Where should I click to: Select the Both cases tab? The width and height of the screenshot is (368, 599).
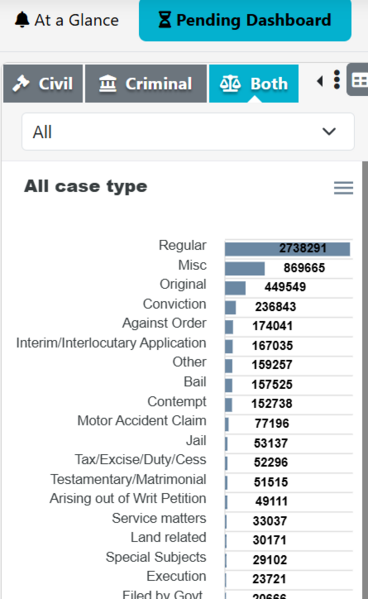(254, 84)
